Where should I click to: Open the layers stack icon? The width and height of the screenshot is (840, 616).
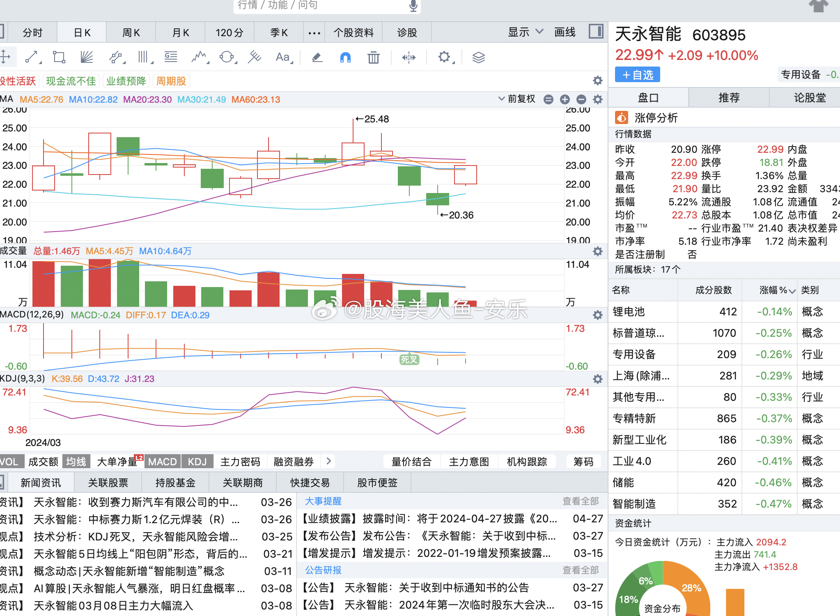478,57
